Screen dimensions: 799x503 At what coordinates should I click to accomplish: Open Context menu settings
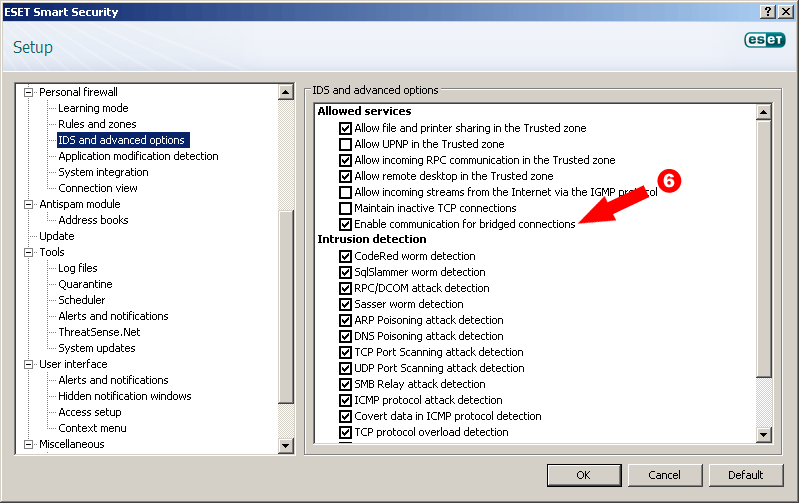92,428
